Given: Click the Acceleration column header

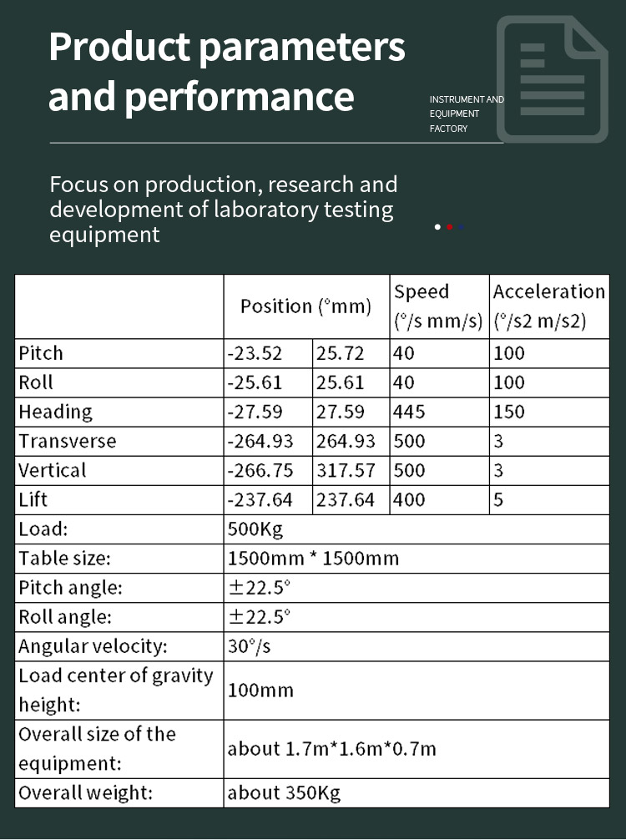Looking at the screenshot, I should pyautogui.click(x=548, y=306).
